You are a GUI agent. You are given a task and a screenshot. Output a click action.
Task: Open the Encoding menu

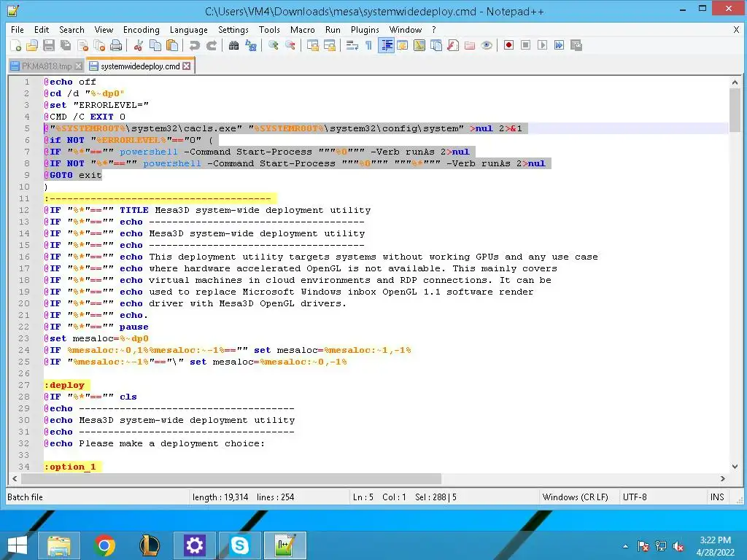[x=141, y=29]
